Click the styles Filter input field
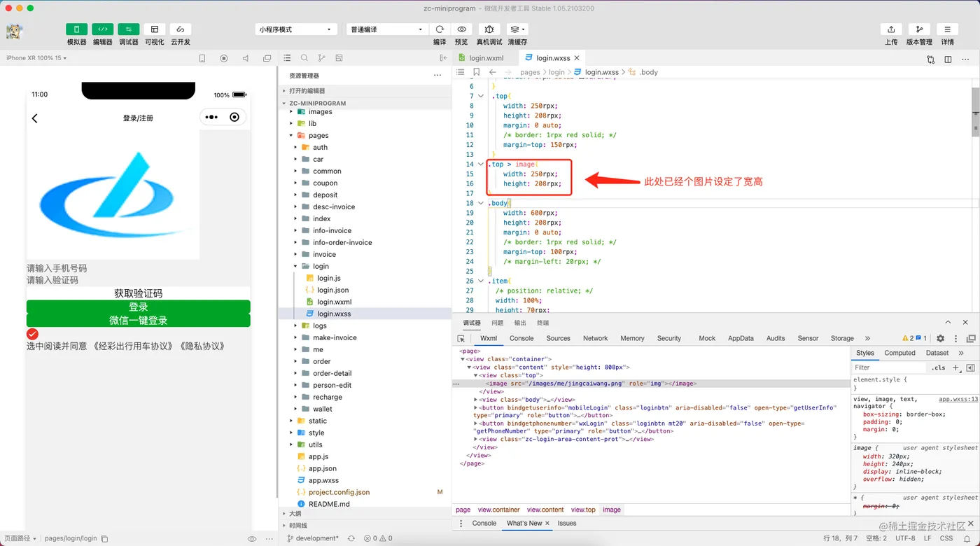The height and width of the screenshot is (546, 980). click(889, 367)
